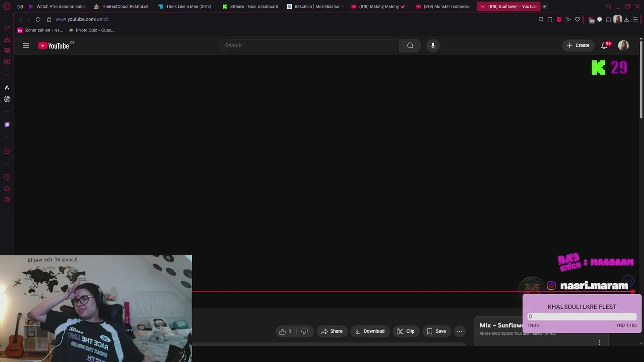Open browser downloads icon
This screenshot has height=362, width=644.
point(626,19)
